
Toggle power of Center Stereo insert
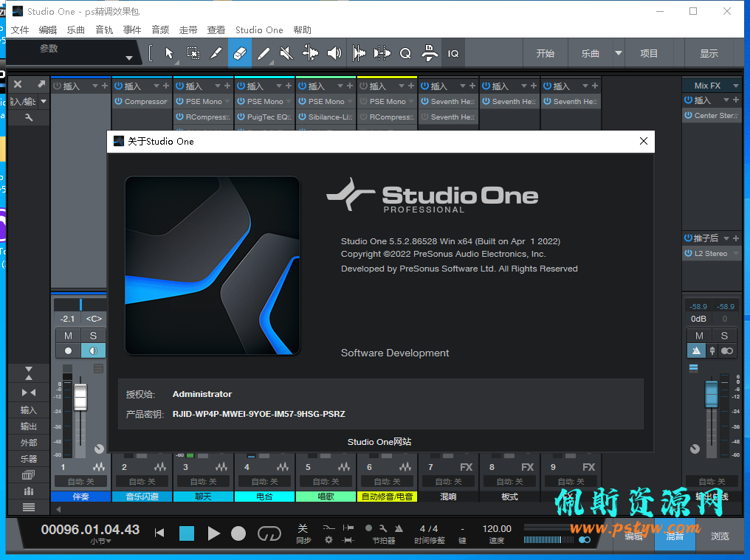pyautogui.click(x=688, y=115)
